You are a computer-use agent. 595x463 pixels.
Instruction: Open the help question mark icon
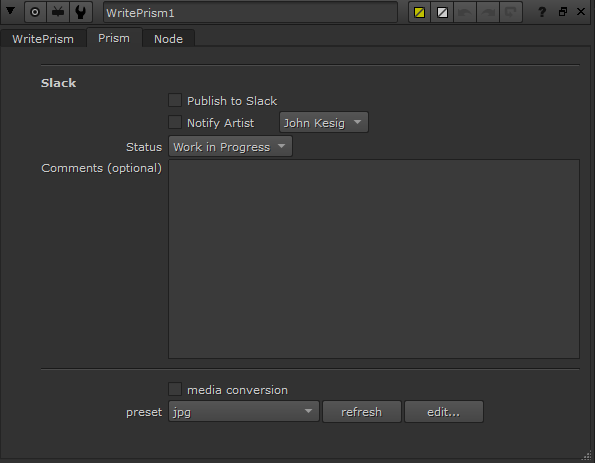(542, 12)
